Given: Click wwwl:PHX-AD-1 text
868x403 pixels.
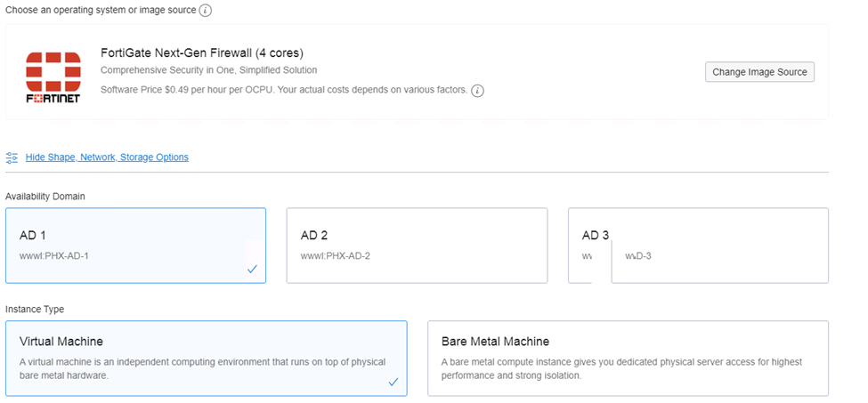Looking at the screenshot, I should pos(53,256).
